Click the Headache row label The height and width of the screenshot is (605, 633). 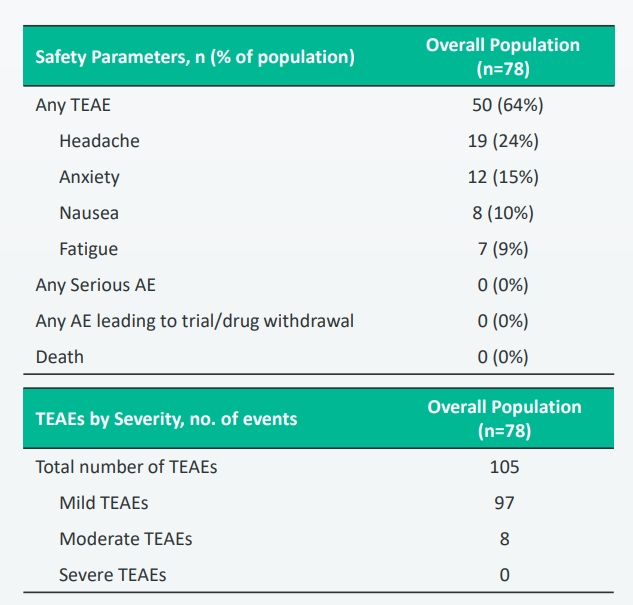[x=99, y=141]
